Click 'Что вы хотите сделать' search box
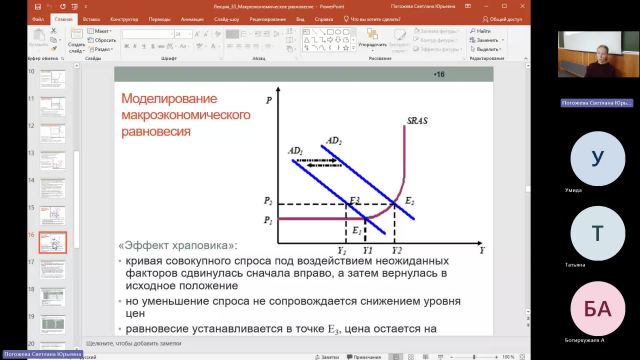 [372, 19]
